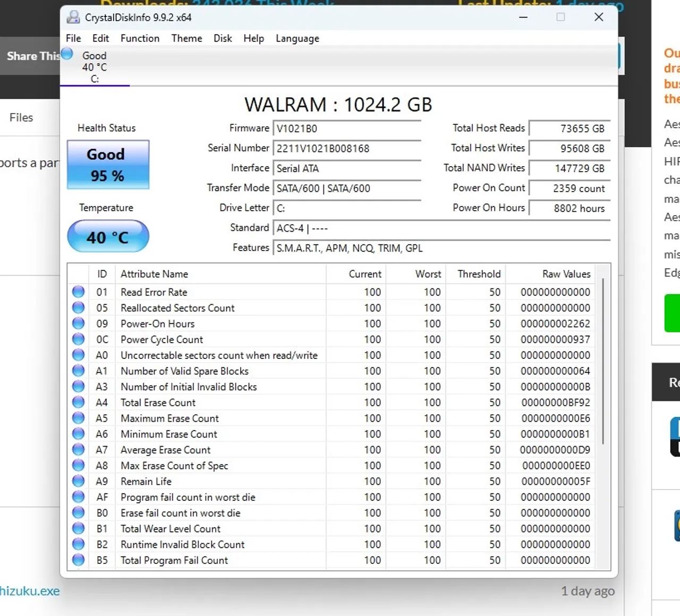
Task: Click status orb for Remain Life row
Action: (78, 481)
